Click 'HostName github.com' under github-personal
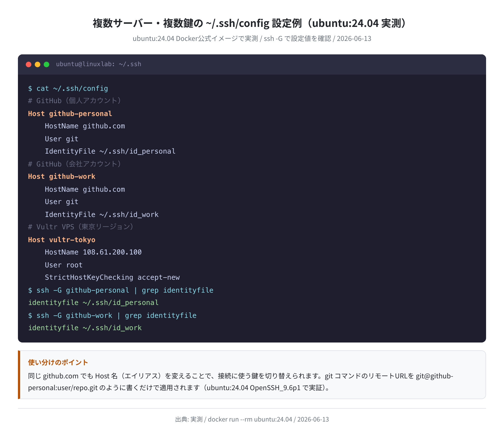Image resolution: width=504 pixels, height=435 pixels. [x=85, y=126]
